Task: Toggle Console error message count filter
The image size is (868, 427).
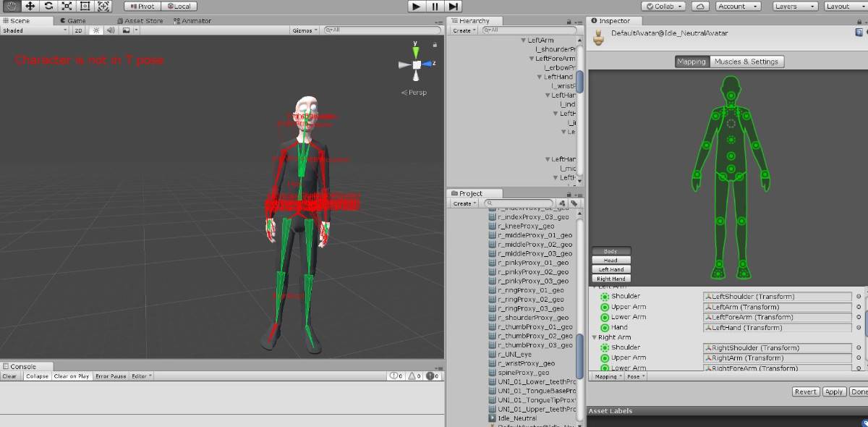Action: click(433, 376)
